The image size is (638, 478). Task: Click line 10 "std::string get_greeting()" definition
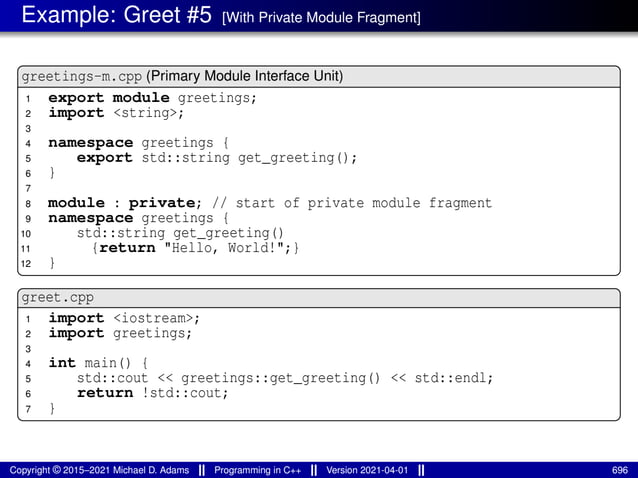[x=180, y=233]
